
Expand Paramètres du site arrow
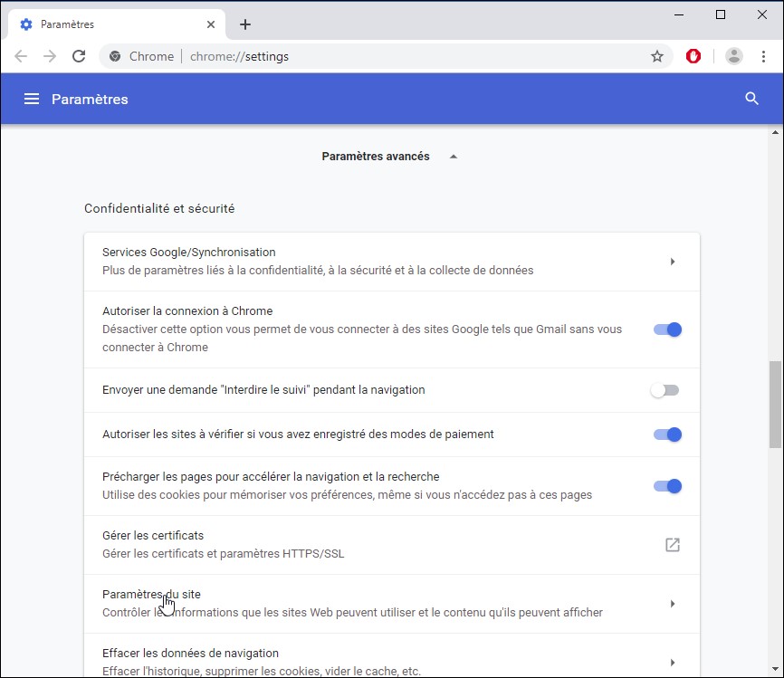click(672, 604)
